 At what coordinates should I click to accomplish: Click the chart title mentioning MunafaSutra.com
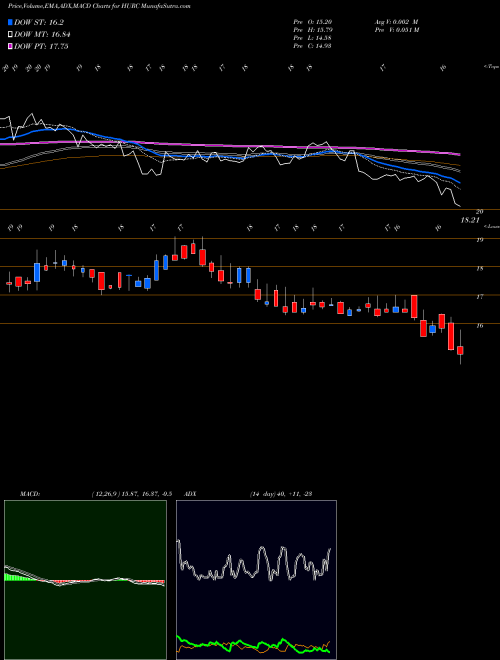(x=99, y=7)
